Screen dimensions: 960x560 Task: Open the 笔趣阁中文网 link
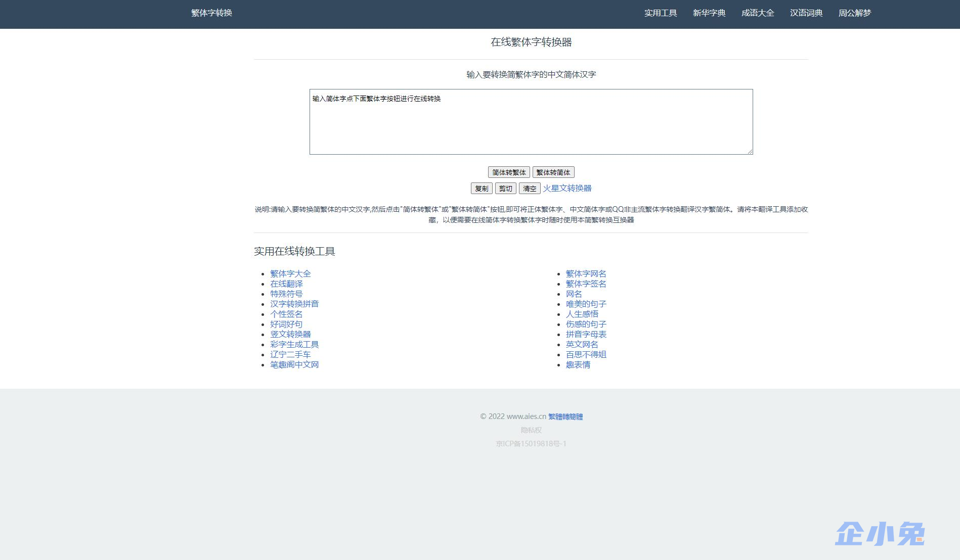coord(294,364)
